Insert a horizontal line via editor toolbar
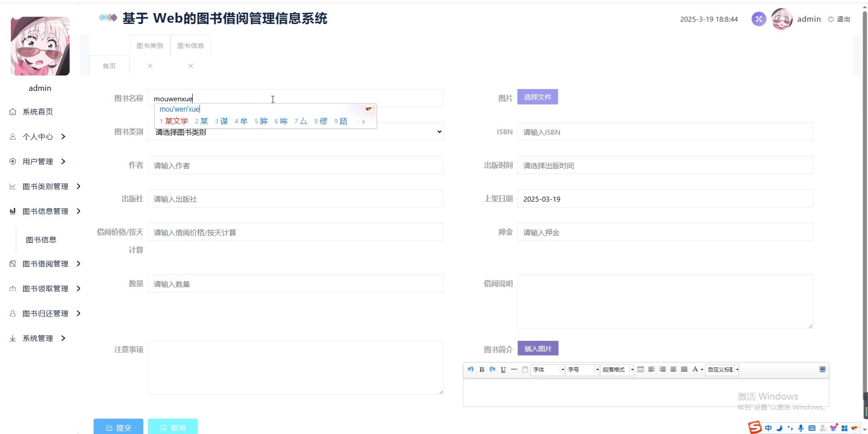The image size is (868, 434). coord(514,369)
